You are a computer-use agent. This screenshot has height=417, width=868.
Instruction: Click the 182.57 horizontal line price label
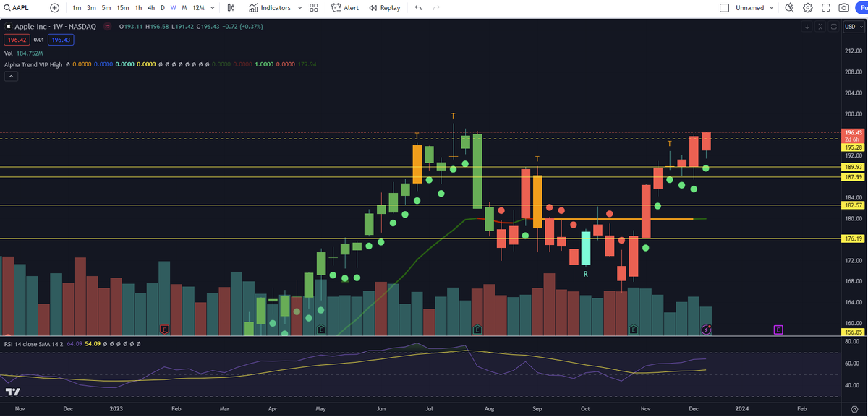(852, 205)
